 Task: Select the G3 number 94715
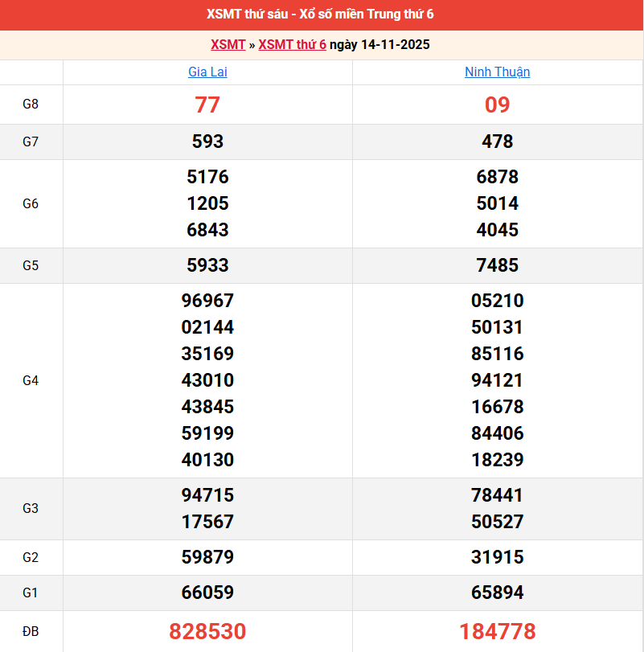click(x=207, y=495)
